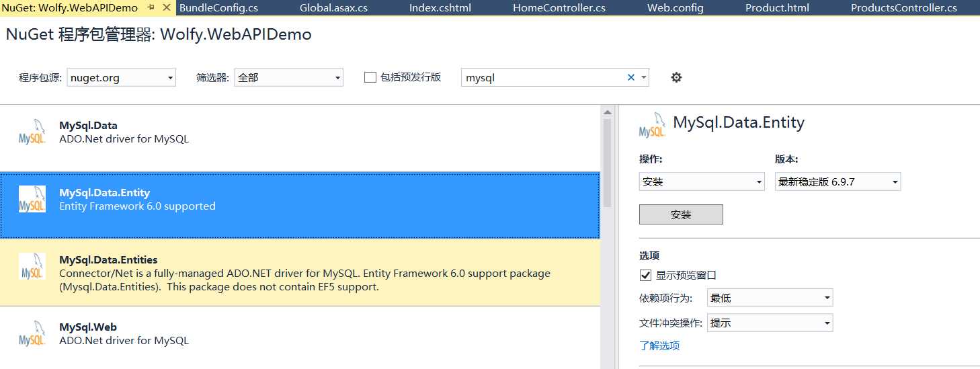Click the package list scrollbar up arrow
The image size is (980, 369).
608,112
